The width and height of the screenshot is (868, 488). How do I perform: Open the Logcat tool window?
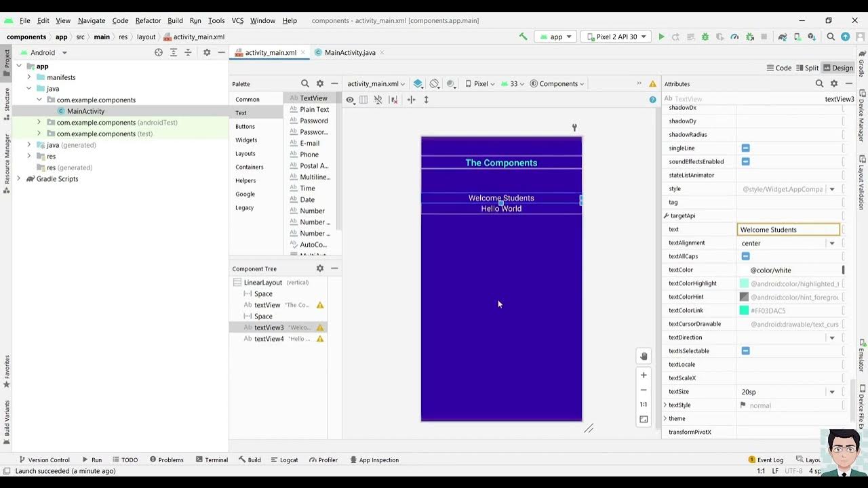tap(283, 460)
